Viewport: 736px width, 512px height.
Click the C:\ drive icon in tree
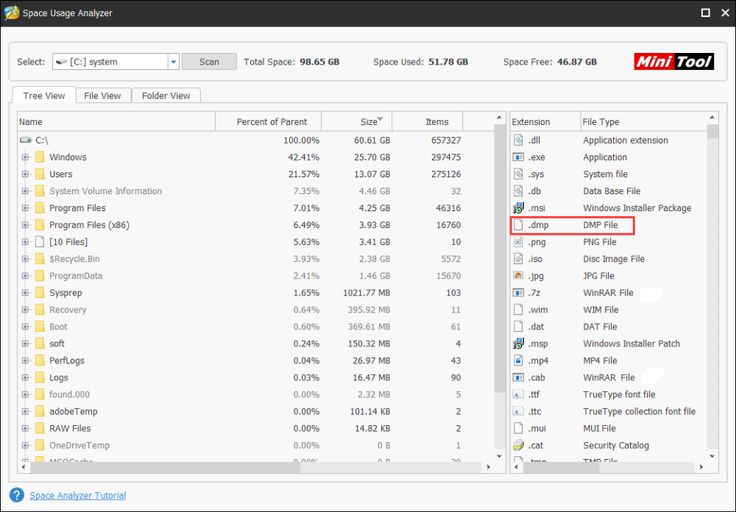tap(26, 140)
